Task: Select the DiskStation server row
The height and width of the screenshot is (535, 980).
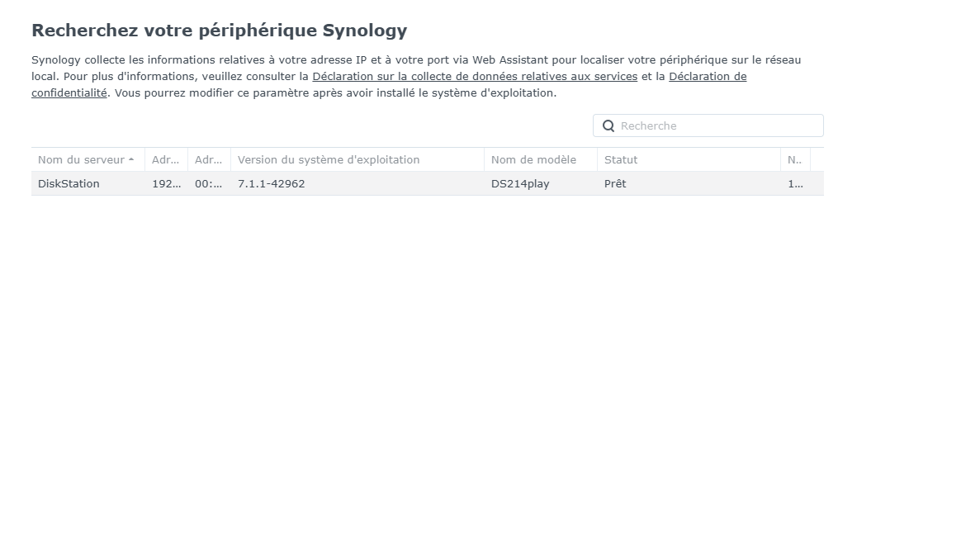Action: click(x=428, y=184)
